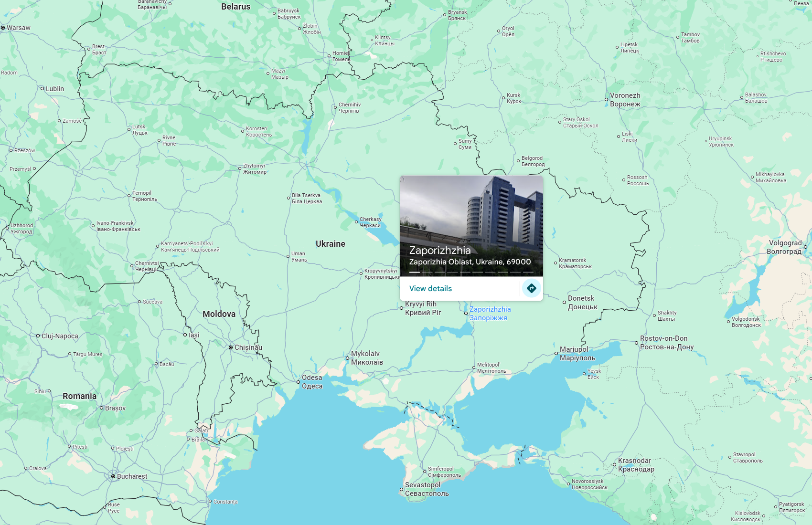Screen dimensions: 812x525
Task: Click the Rostov-on-Don city label
Action: (x=667, y=343)
